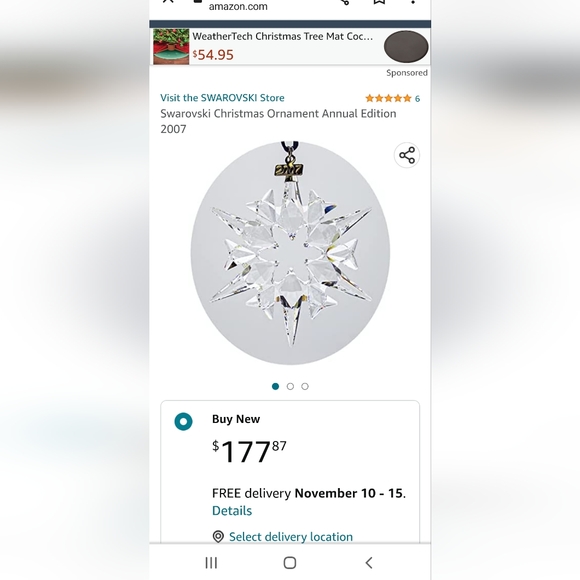This screenshot has height=580, width=580.
Task: Select the first image carousel dot
Action: [x=275, y=387]
